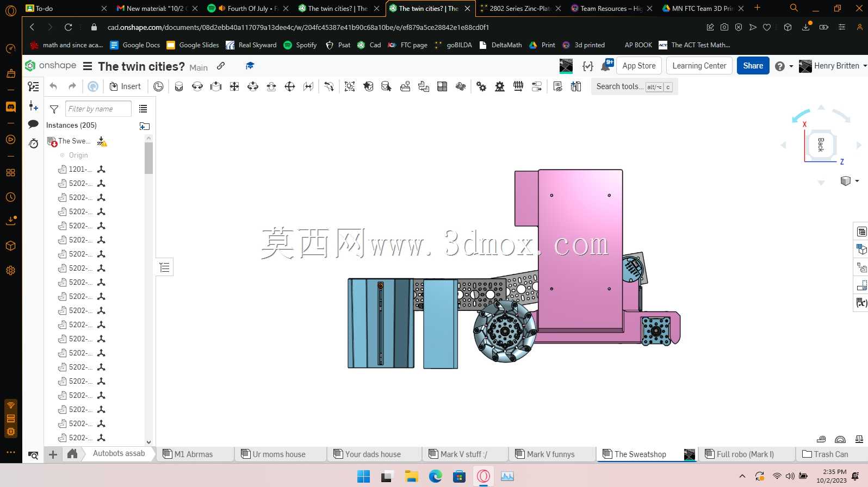This screenshot has width=868, height=487.
Task: Click the Search tools box
Action: [634, 86]
